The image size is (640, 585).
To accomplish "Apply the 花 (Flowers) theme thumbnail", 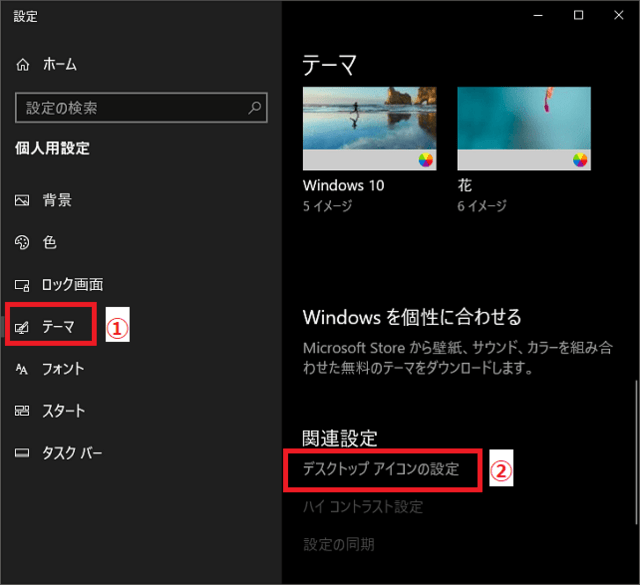I will (524, 128).
